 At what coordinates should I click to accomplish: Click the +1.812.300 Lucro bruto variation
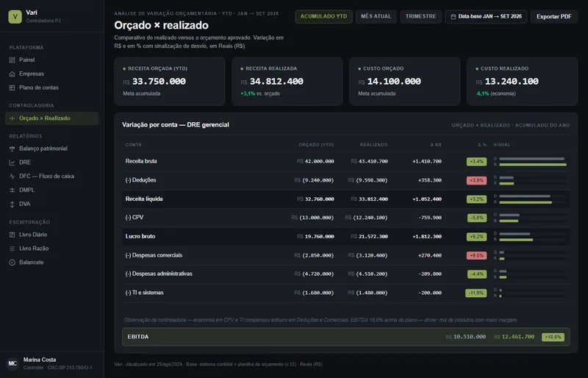click(x=427, y=237)
